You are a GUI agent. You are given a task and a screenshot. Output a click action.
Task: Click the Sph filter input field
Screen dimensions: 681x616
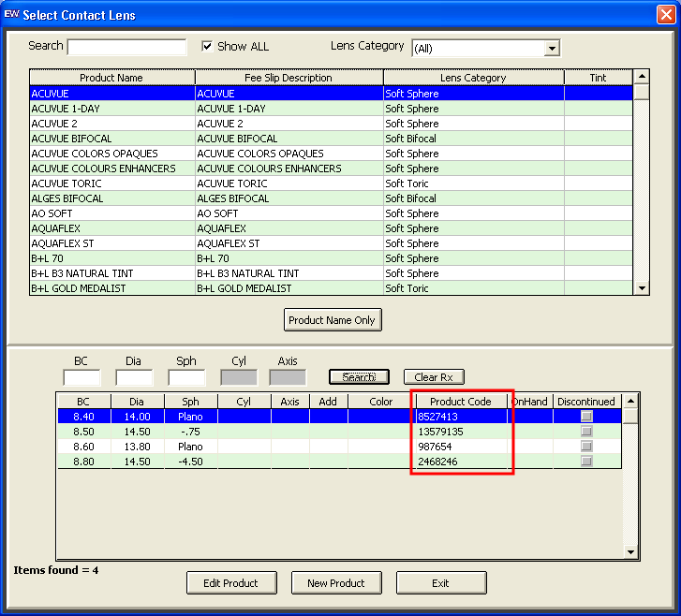(186, 377)
